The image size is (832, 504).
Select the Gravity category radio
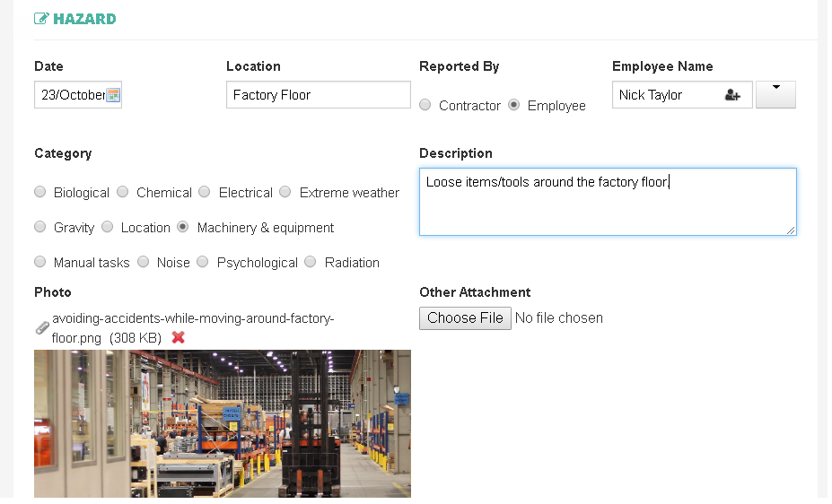coord(40,227)
